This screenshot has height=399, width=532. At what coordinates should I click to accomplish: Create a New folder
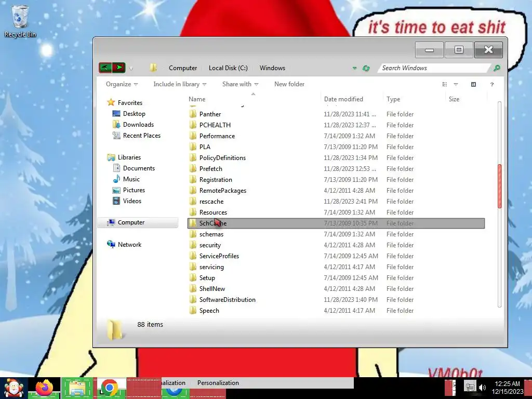pyautogui.click(x=289, y=84)
